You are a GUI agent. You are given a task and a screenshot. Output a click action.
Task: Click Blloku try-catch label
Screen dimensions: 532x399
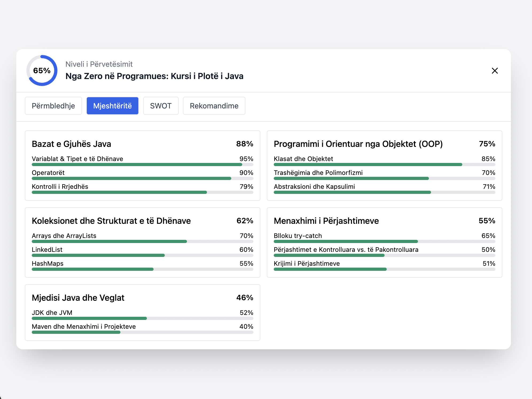298,236
